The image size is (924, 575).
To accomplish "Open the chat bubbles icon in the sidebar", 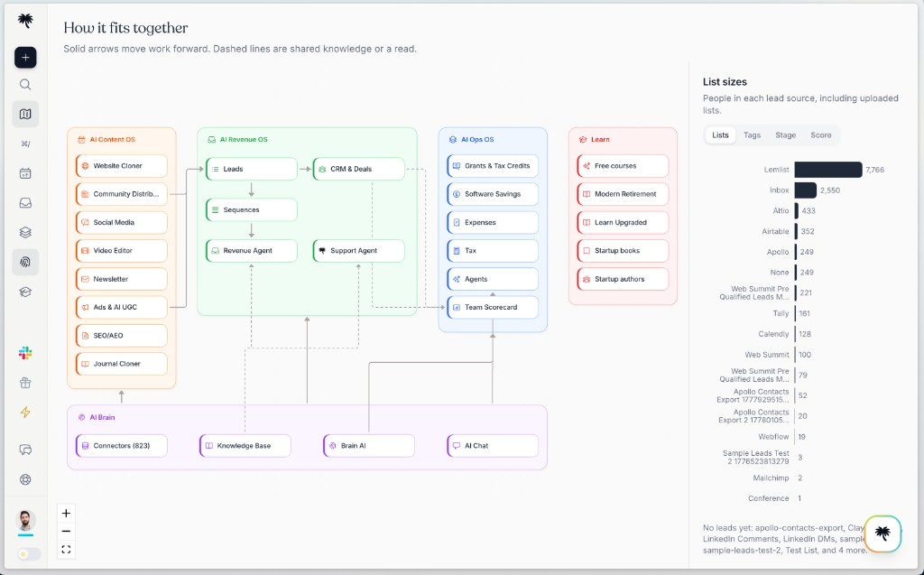I will coord(25,450).
